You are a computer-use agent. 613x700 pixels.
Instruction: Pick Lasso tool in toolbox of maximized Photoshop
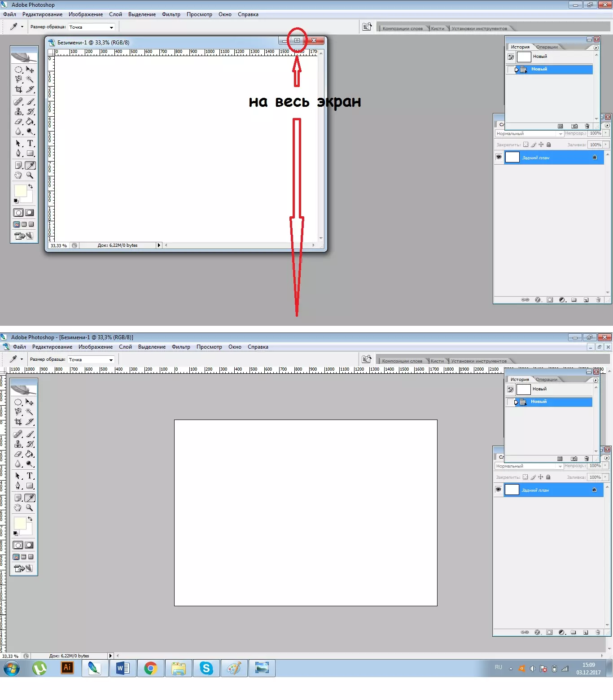(18, 411)
